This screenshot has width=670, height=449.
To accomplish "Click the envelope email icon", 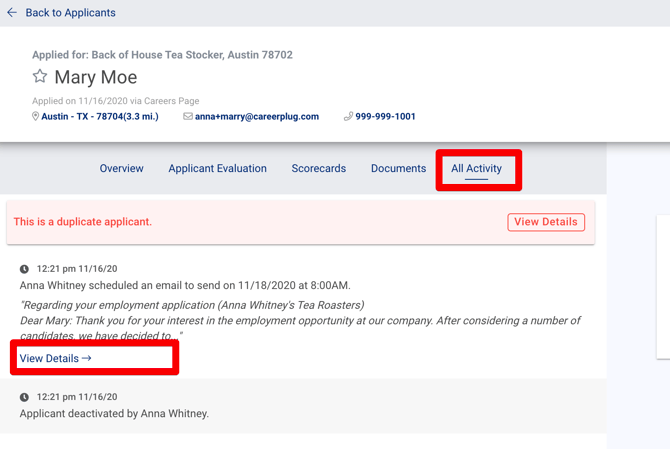I will [x=188, y=117].
